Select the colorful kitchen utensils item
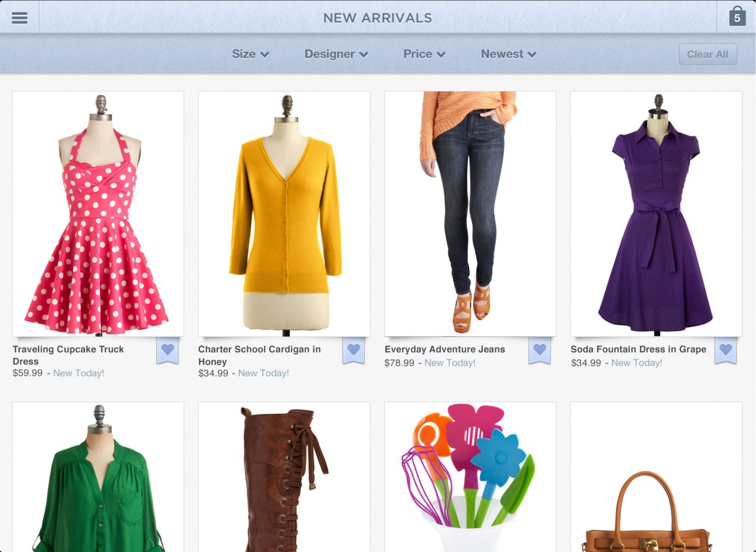This screenshot has width=756, height=552. tap(470, 478)
